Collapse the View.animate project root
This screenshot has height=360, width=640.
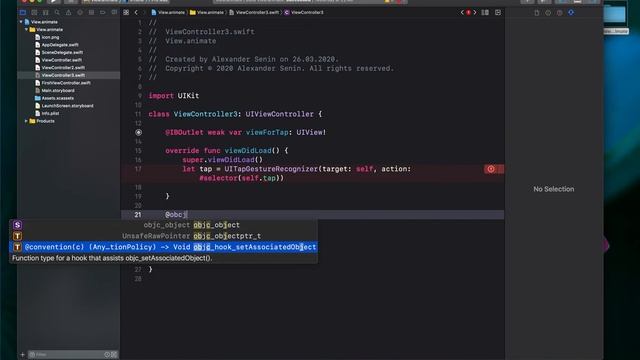point(21,22)
